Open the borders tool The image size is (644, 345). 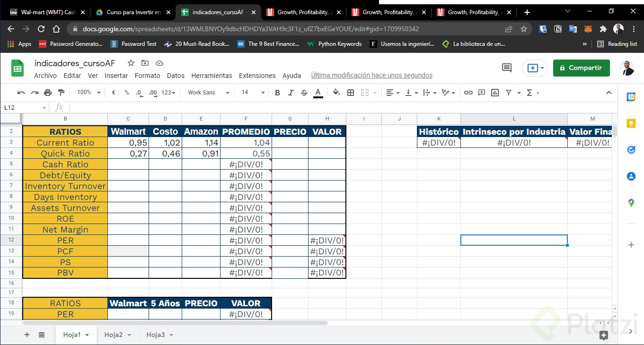click(x=351, y=93)
